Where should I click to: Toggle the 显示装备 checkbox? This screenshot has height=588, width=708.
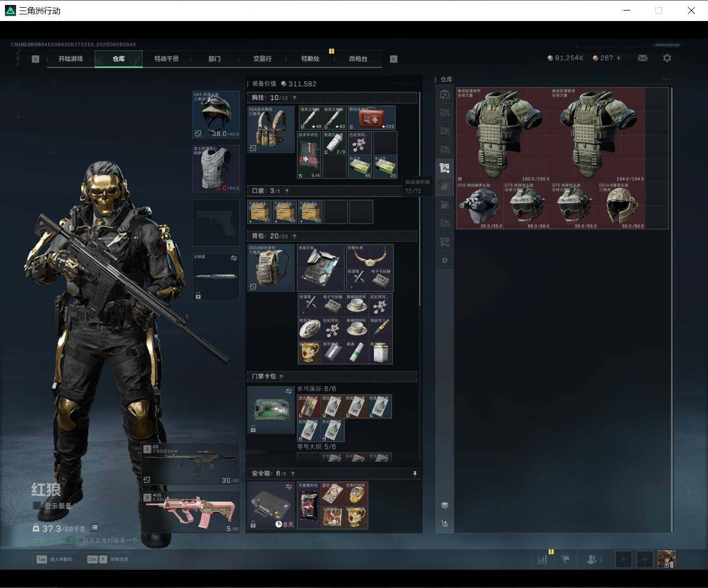pos(37,506)
